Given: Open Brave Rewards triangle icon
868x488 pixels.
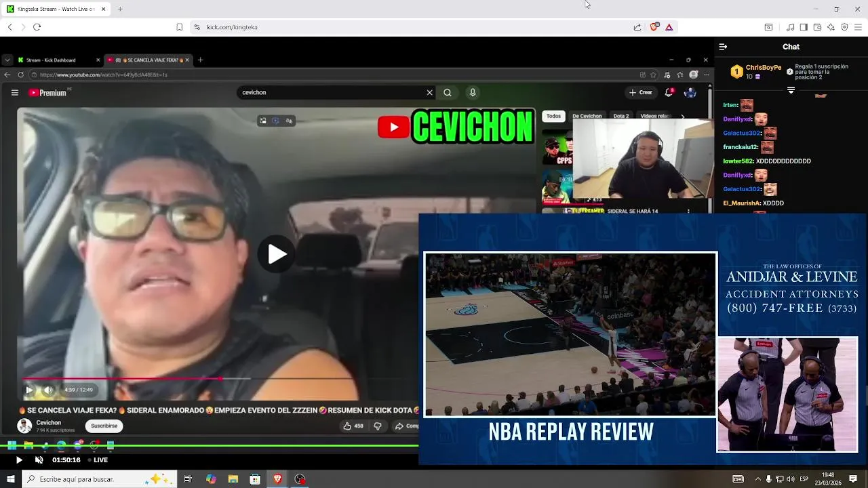Looking at the screenshot, I should pos(669,27).
